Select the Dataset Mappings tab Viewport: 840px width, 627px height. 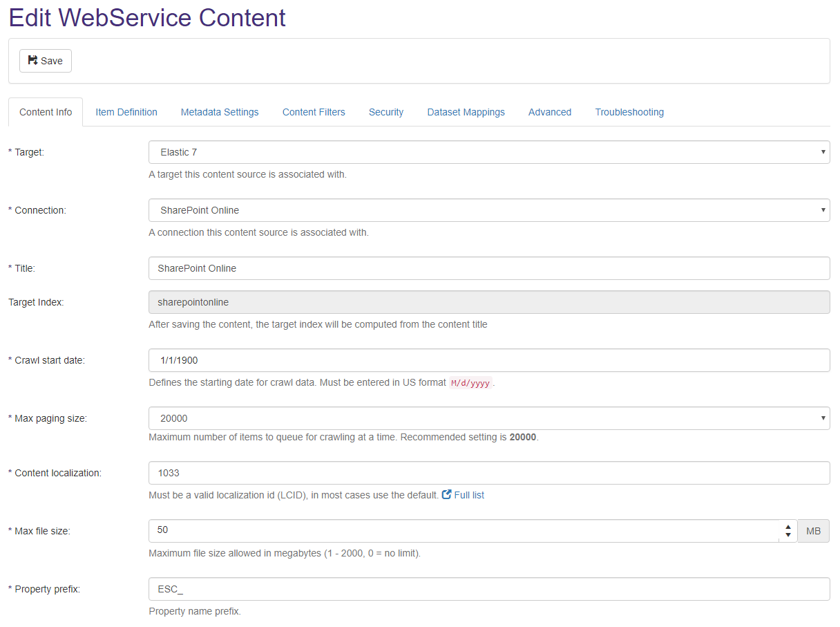pos(466,112)
